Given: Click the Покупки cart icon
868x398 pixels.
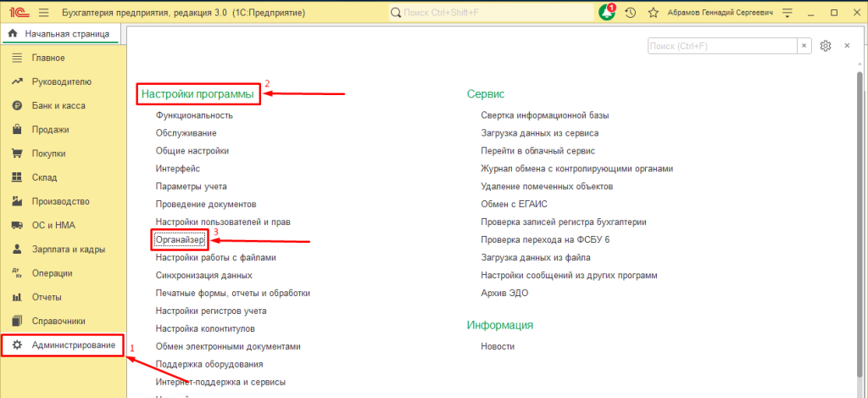Looking at the screenshot, I should click(17, 154).
